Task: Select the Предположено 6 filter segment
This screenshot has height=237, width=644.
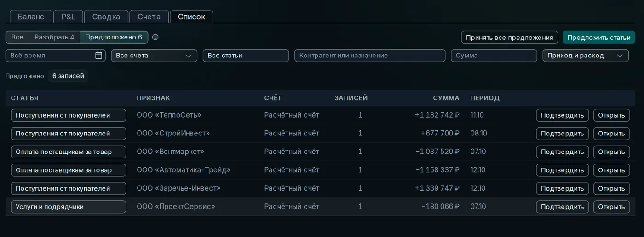Action: (114, 37)
